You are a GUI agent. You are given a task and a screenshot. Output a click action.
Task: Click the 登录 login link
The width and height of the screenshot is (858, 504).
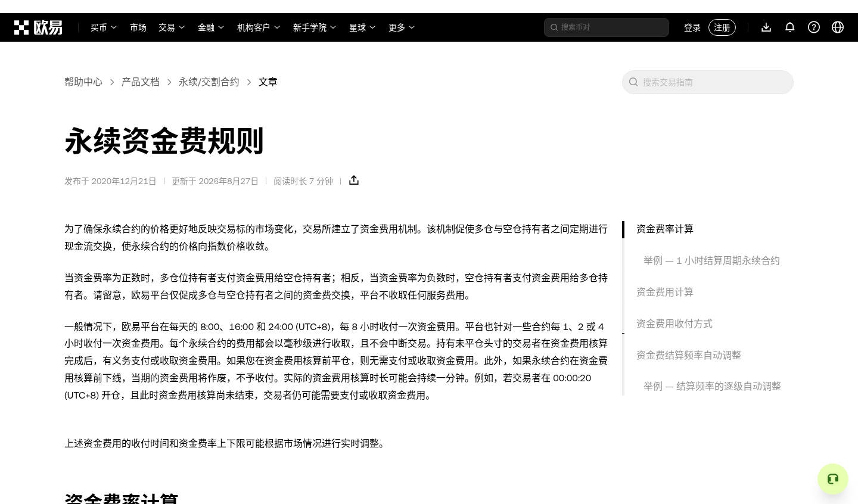692,27
